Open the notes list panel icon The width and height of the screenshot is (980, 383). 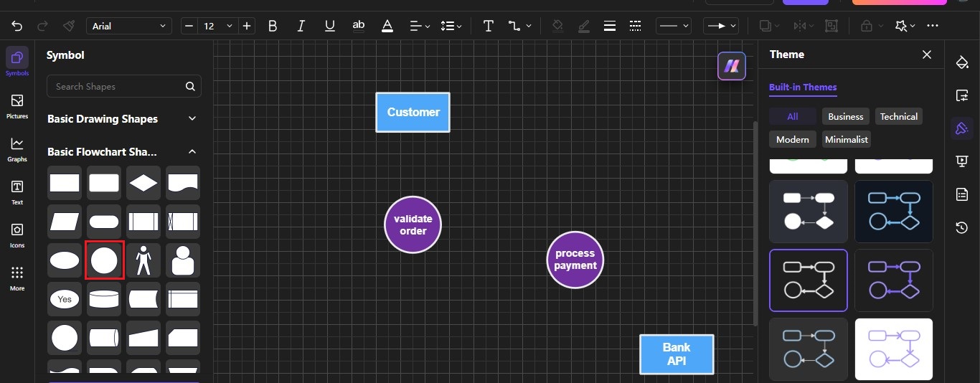pos(962,194)
